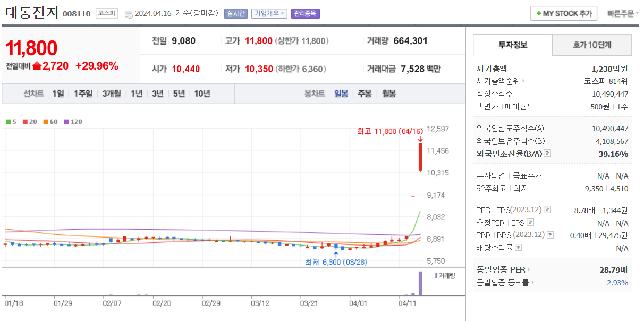Click the +29.96% change value
This screenshot has height=321, width=644.
click(x=97, y=66)
